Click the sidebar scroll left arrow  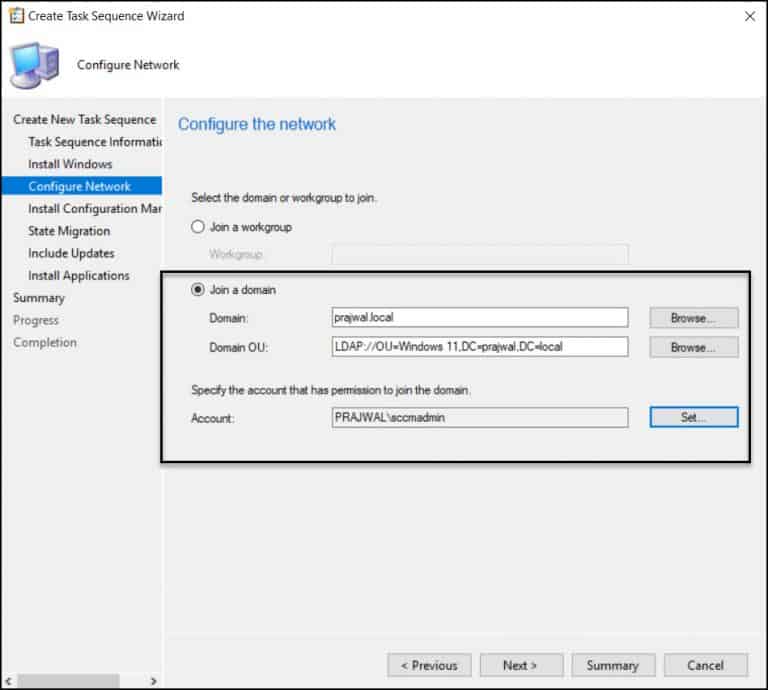[x=8, y=681]
